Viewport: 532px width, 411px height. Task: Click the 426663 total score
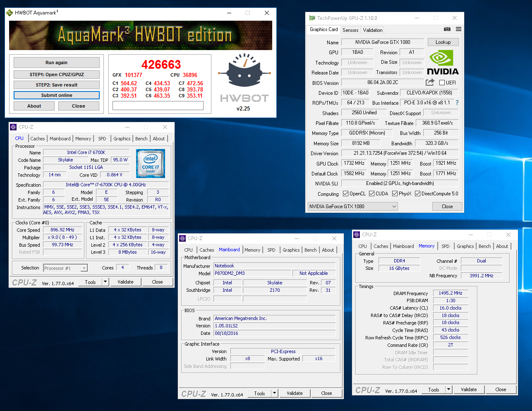pos(161,65)
